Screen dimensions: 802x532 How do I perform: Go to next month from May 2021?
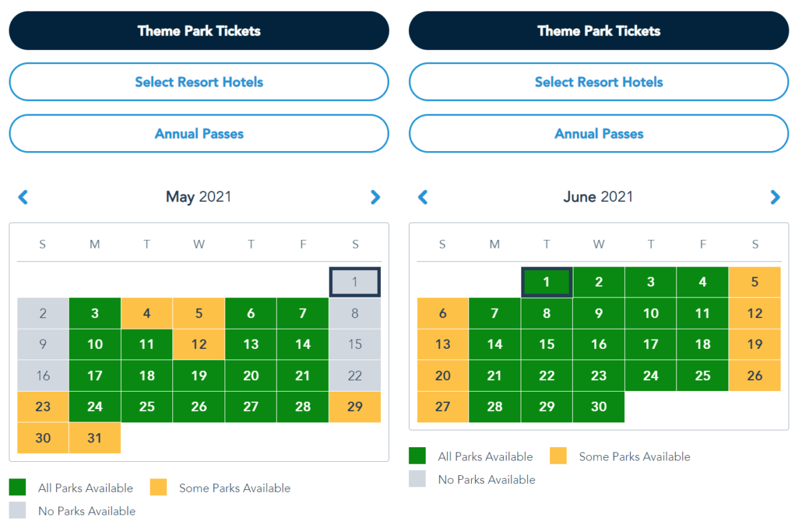click(375, 197)
